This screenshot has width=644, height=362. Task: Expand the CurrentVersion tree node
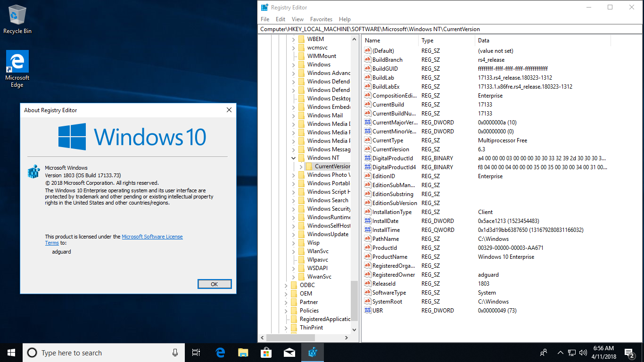pyautogui.click(x=301, y=166)
